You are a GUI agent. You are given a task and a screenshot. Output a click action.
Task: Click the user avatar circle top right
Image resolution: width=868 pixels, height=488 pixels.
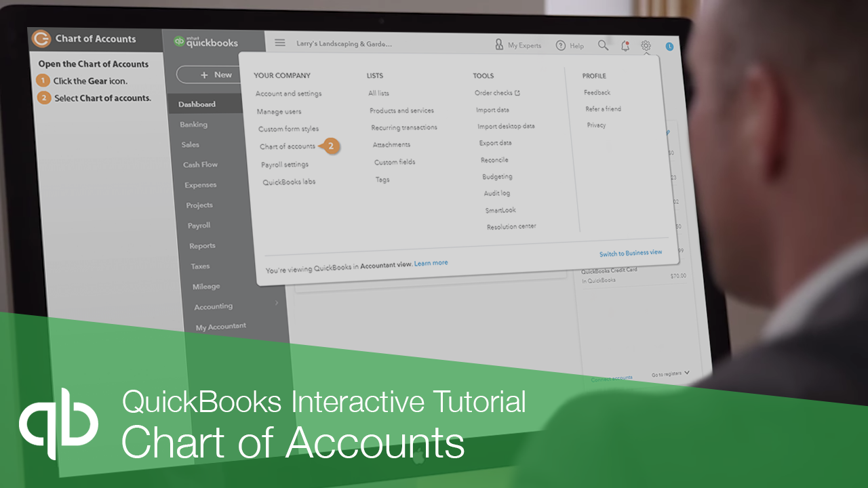(x=669, y=46)
